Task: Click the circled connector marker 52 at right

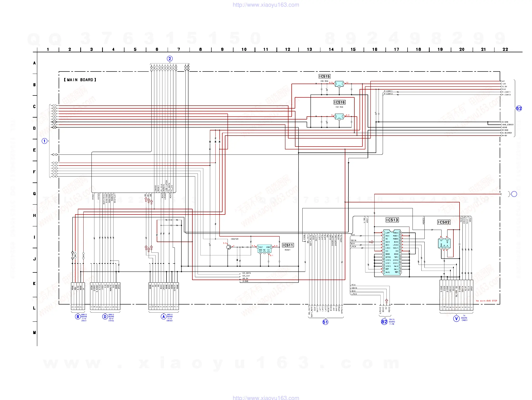Action: tap(519, 109)
